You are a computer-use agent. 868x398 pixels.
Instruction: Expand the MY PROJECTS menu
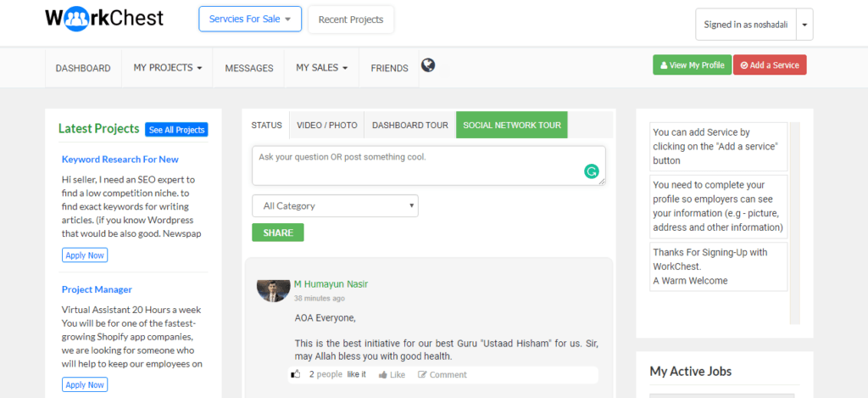[167, 68]
